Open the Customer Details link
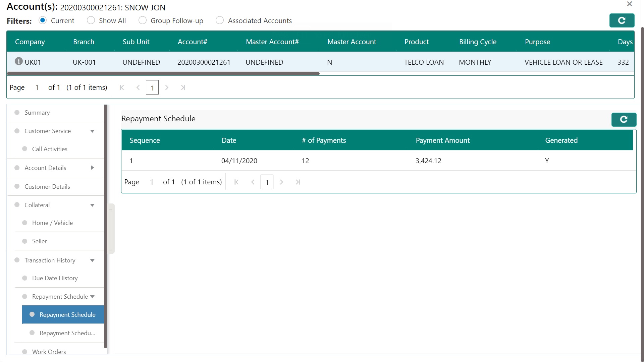The height and width of the screenshot is (362, 644). coord(47,187)
